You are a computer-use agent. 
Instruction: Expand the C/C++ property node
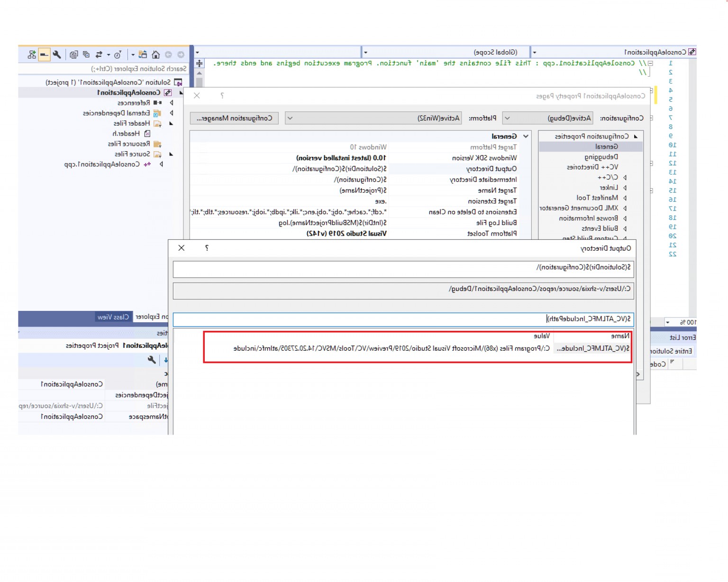click(625, 178)
